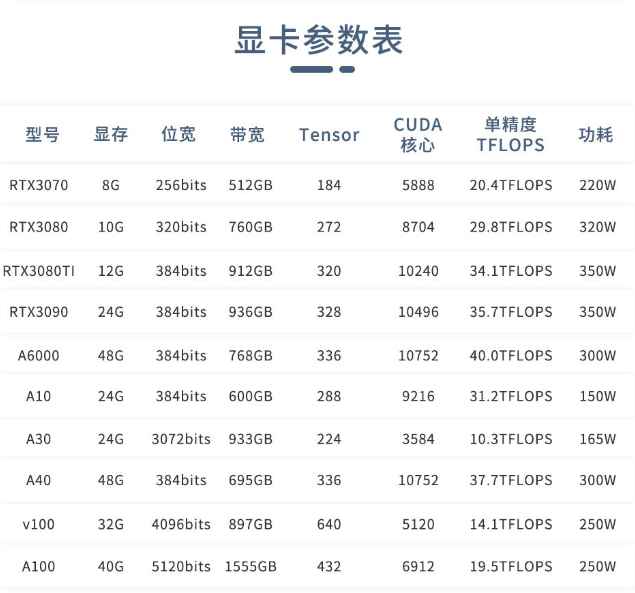The width and height of the screenshot is (635, 593).
Task: Click the 型号 column header
Action: [43, 134]
